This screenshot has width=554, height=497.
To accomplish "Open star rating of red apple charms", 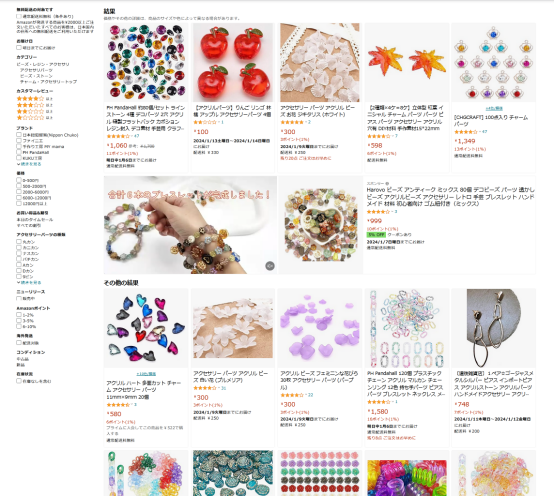I will [x=205, y=122].
